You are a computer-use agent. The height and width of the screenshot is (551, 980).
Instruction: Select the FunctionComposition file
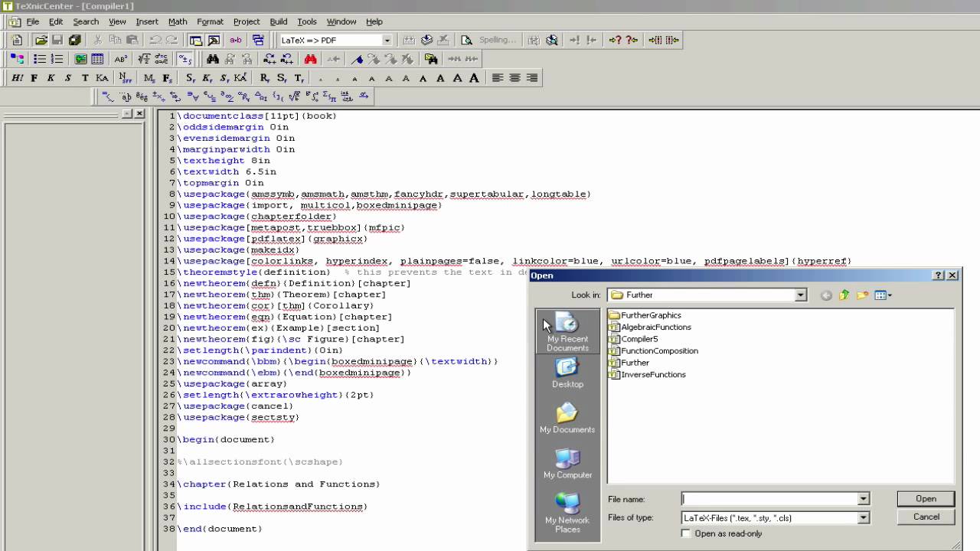[653, 350]
